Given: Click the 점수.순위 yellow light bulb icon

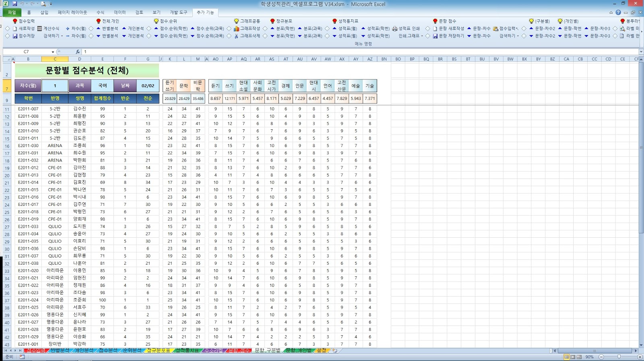Looking at the screenshot, I should (156, 21).
